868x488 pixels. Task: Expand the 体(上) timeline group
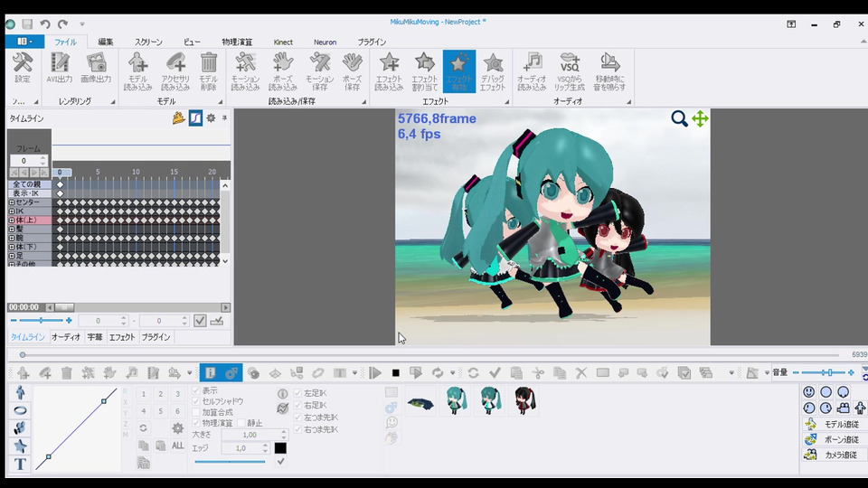coord(12,221)
